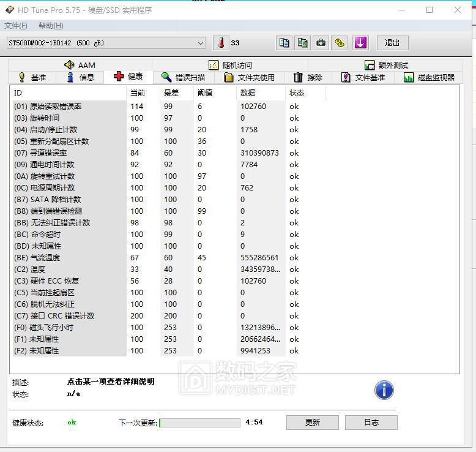
Task: Select row (03) 旋转时间
Action: (168, 118)
